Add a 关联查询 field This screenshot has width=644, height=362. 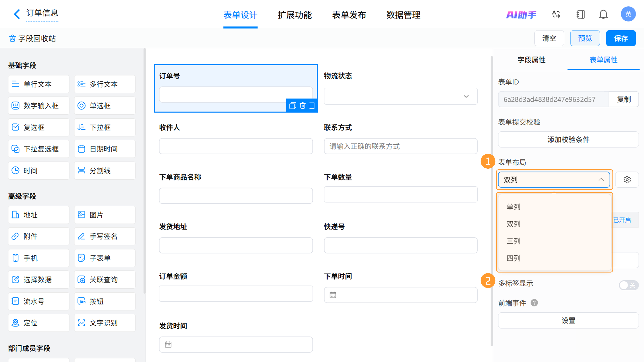click(105, 280)
